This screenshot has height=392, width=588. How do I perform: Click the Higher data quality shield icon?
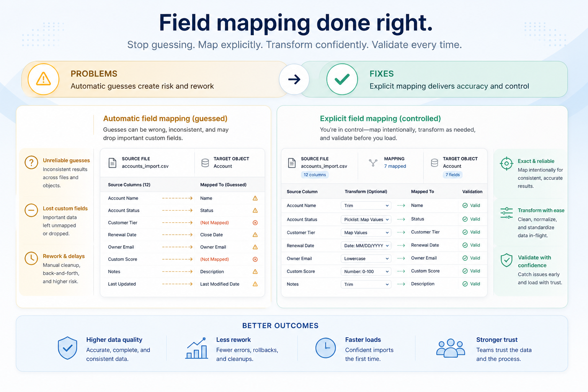(67, 348)
